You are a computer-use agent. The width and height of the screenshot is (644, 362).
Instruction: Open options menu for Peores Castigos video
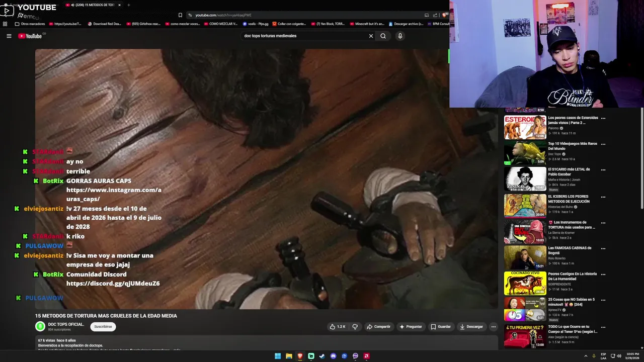point(603,275)
